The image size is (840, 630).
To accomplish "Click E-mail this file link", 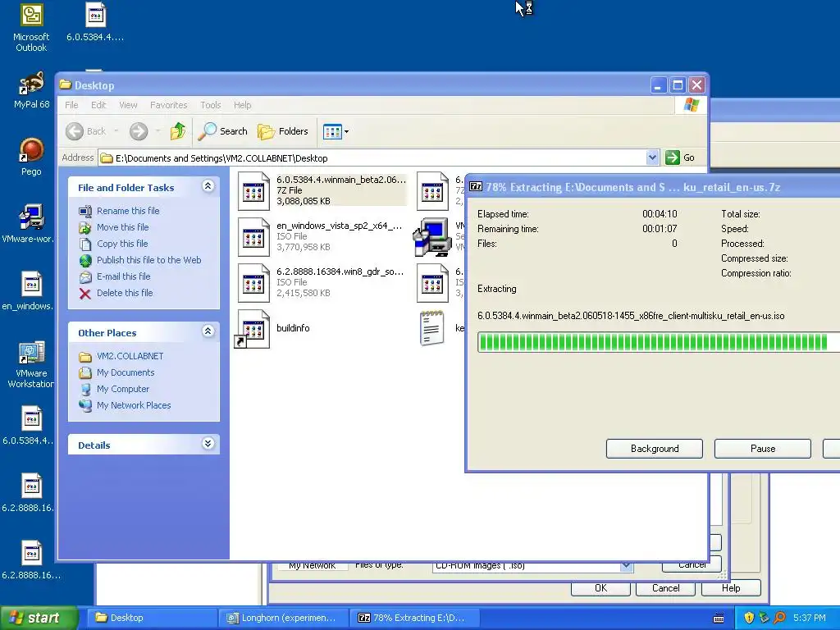I will coord(123,276).
